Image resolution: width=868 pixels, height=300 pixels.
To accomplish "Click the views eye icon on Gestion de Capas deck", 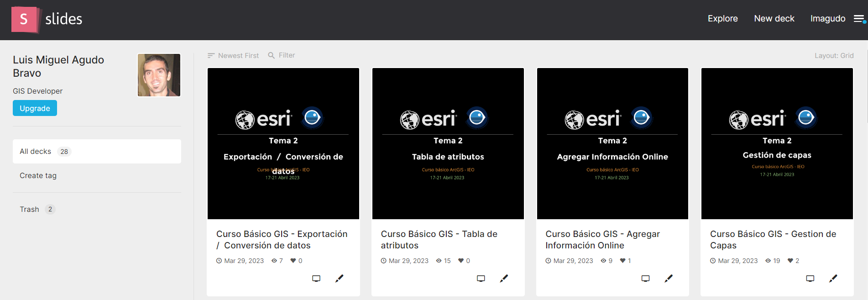I will point(768,261).
